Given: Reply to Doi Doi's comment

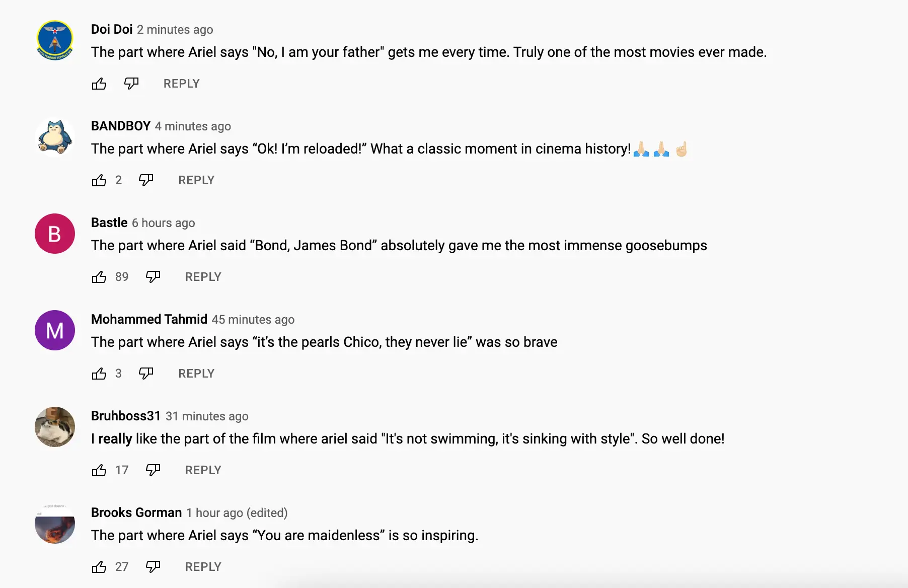Looking at the screenshot, I should 181,84.
